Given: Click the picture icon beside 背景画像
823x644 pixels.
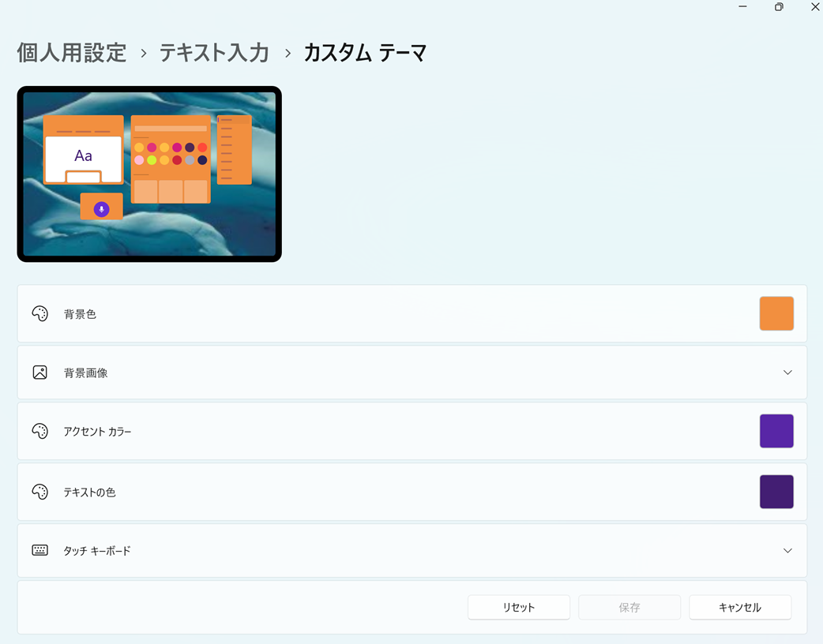Looking at the screenshot, I should click(x=39, y=373).
